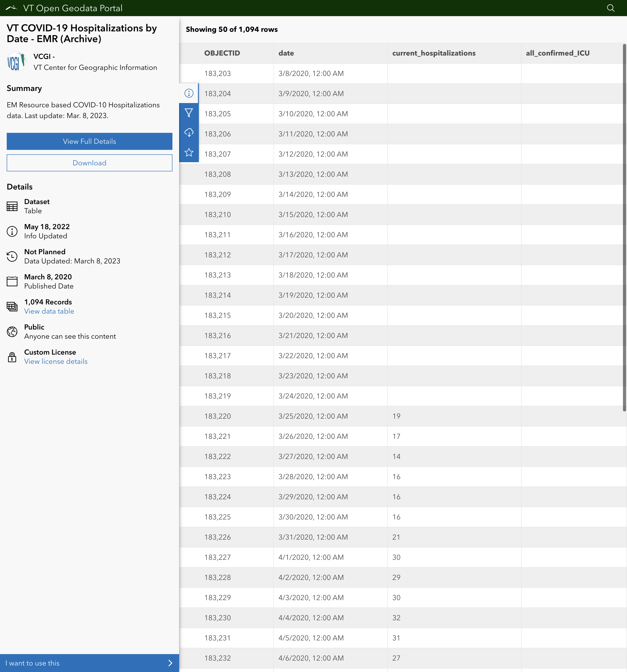Screen dimensions: 627x672
Task: Click the lock icon beside Custom License
Action: [x=12, y=357]
